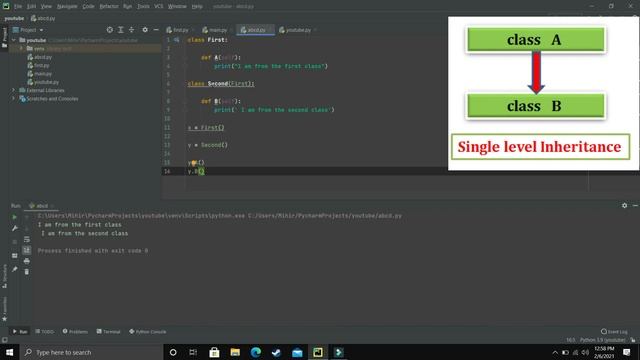Click the pin tab icon in Run panel

point(14,269)
